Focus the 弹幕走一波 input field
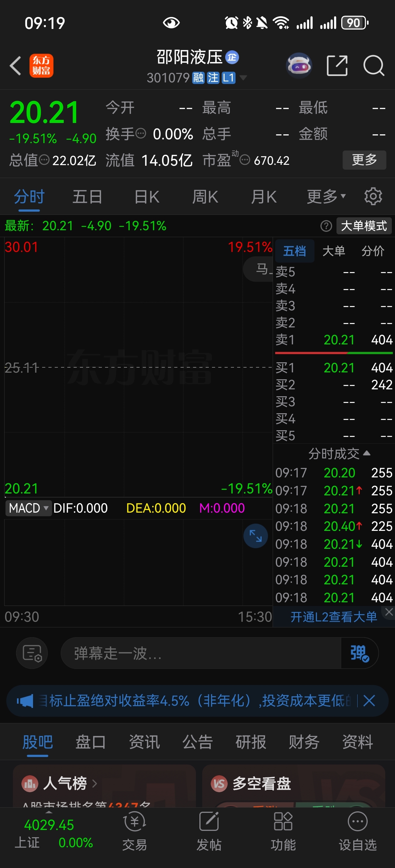This screenshot has width=395, height=868. click(201, 653)
